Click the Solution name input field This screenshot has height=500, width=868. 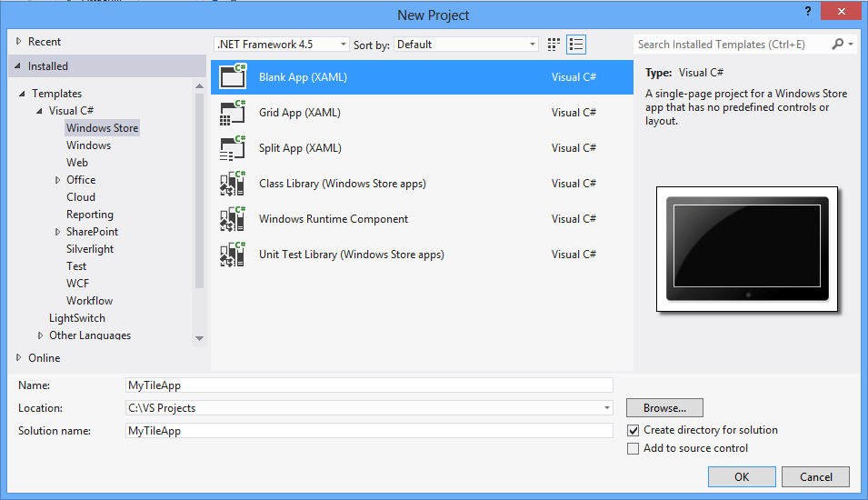[369, 431]
